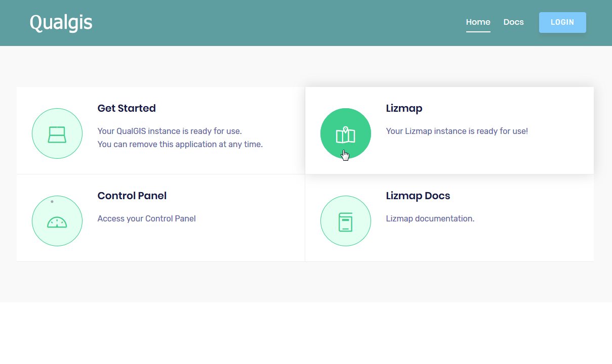Open the Lizmap heading link
The image size is (612, 364).
click(x=404, y=108)
